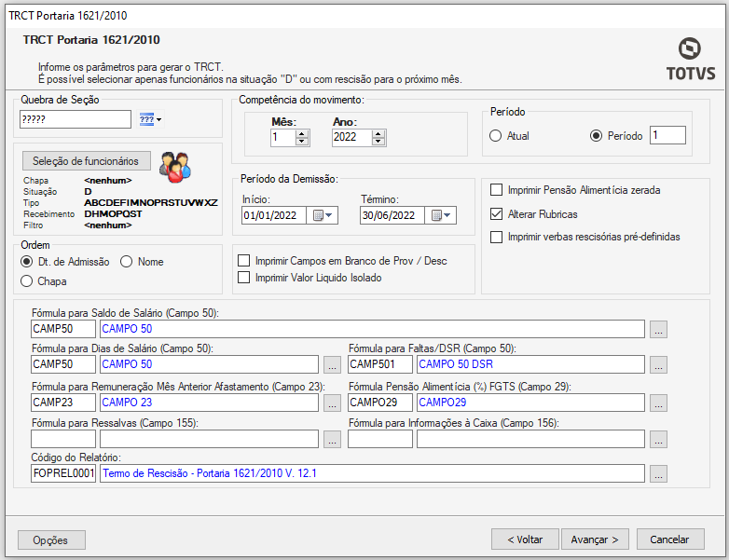Check Imprimir Valor Líquido Isolado
729x560 pixels.
(x=244, y=277)
